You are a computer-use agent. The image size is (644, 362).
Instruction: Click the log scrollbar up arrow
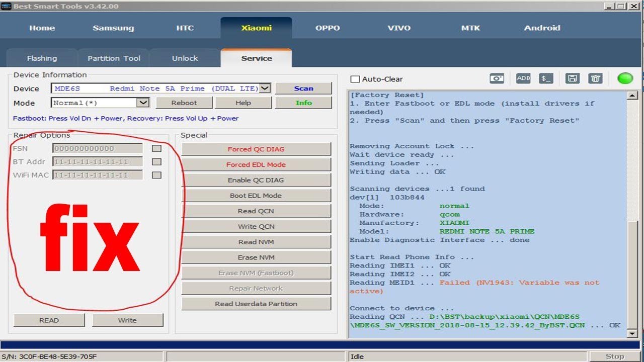[633, 96]
